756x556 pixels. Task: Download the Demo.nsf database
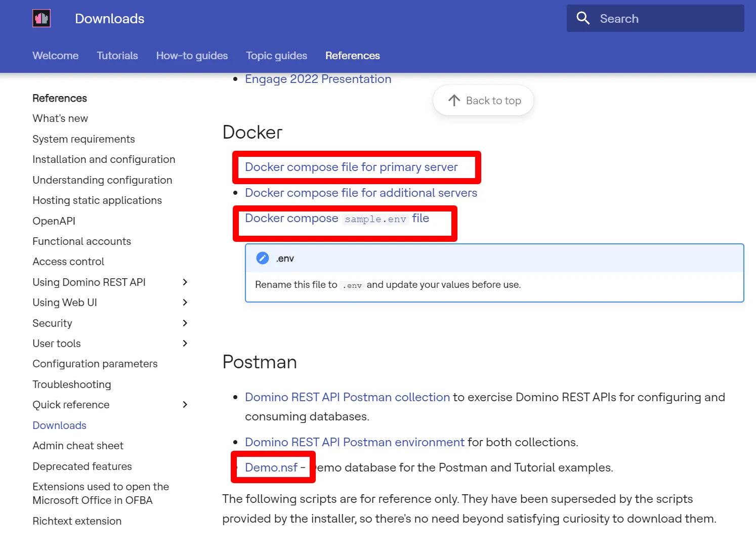[272, 467]
